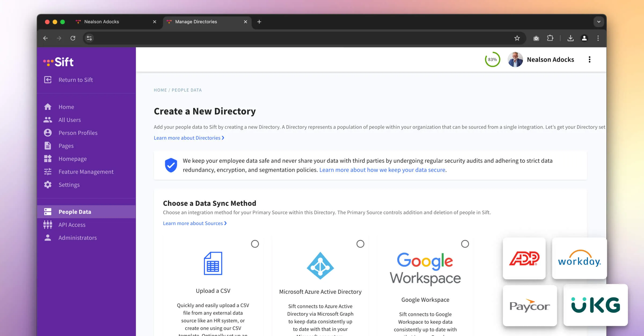The height and width of the screenshot is (336, 644).
Task: Select the Upload a CSV radio button
Action: (255, 244)
